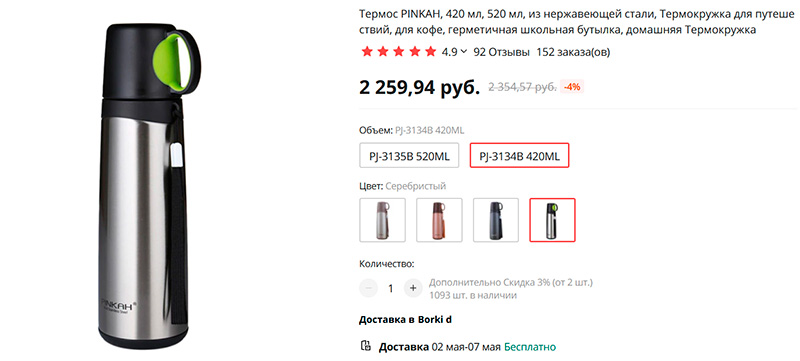This screenshot has height=361, width=800.
Task: Choose the dark navy thermos color swatch
Action: coord(496,220)
